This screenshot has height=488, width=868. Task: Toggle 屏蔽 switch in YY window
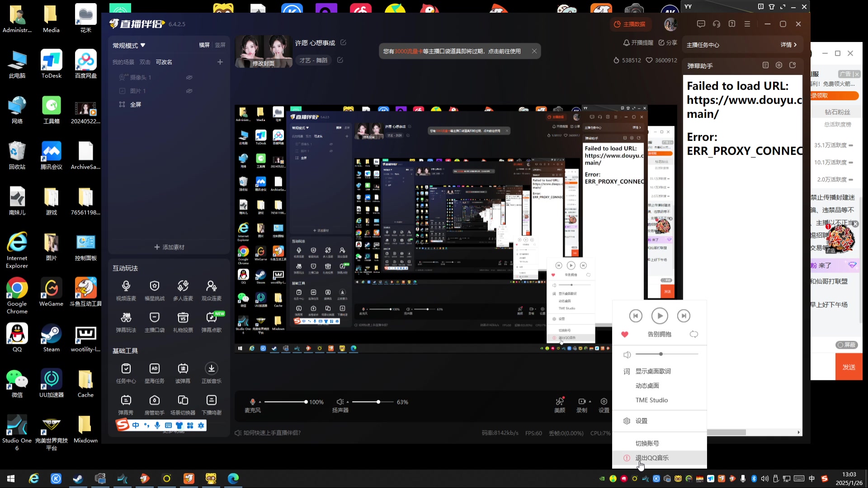[846, 345]
